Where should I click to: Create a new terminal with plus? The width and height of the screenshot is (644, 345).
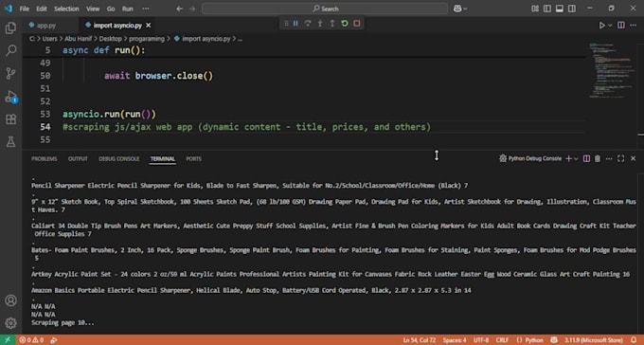coord(569,158)
